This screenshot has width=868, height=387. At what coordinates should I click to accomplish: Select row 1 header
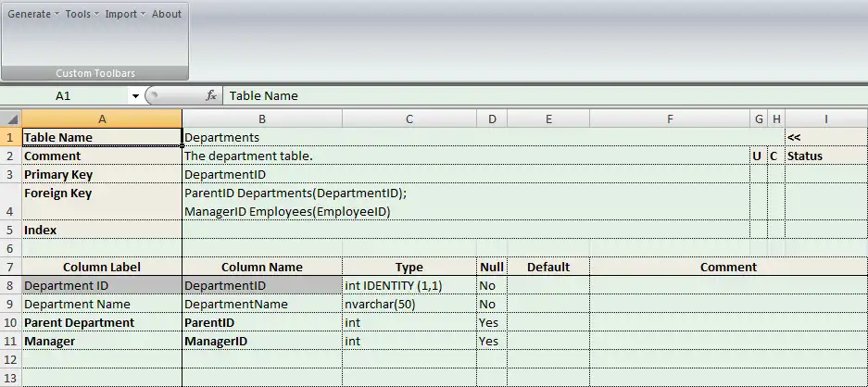11,137
